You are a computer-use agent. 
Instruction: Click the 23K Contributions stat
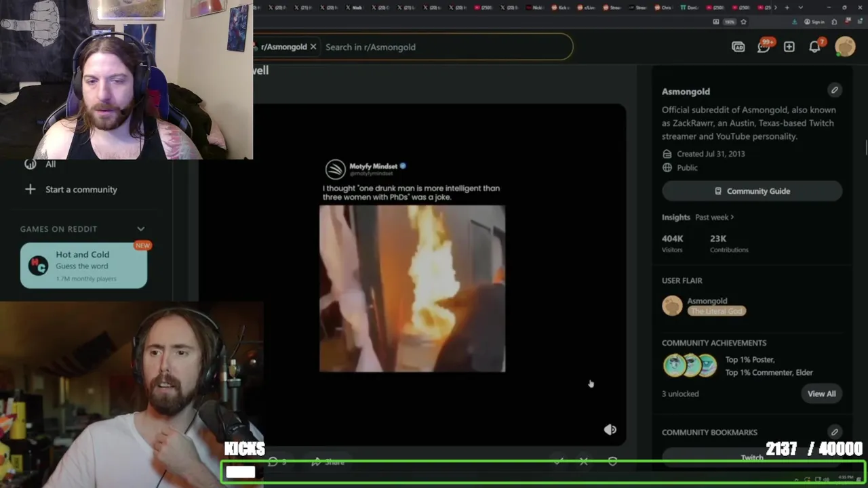click(x=729, y=243)
